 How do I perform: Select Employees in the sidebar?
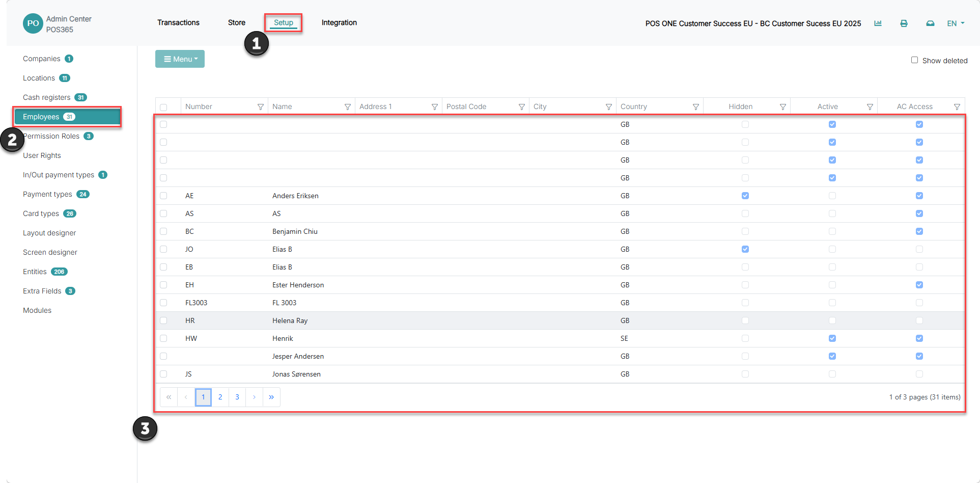tap(67, 117)
